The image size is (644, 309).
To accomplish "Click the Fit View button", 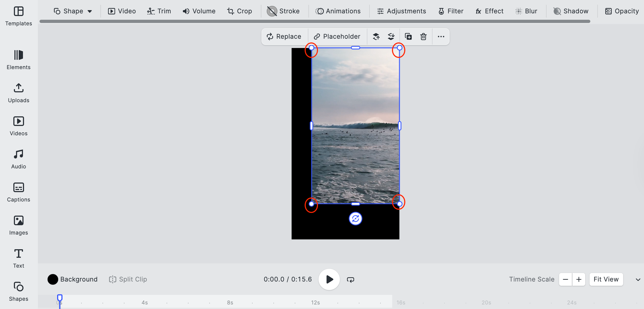I will (x=606, y=279).
